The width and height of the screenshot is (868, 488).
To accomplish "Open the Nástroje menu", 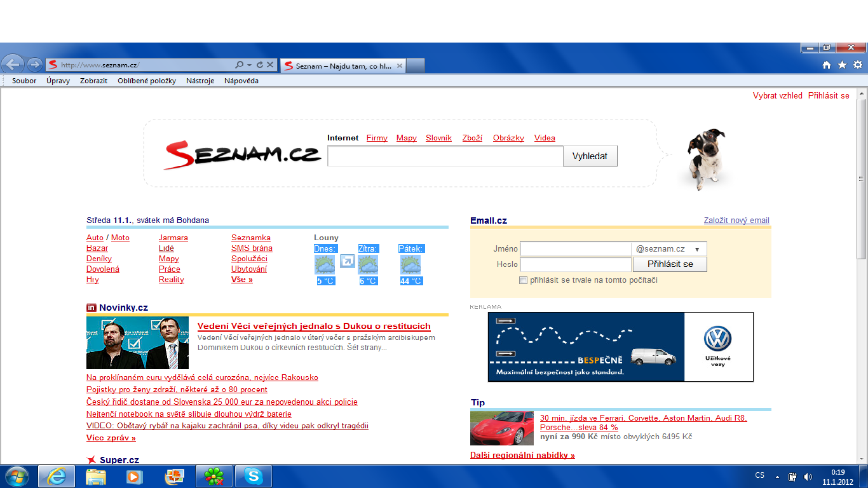I will [x=200, y=81].
